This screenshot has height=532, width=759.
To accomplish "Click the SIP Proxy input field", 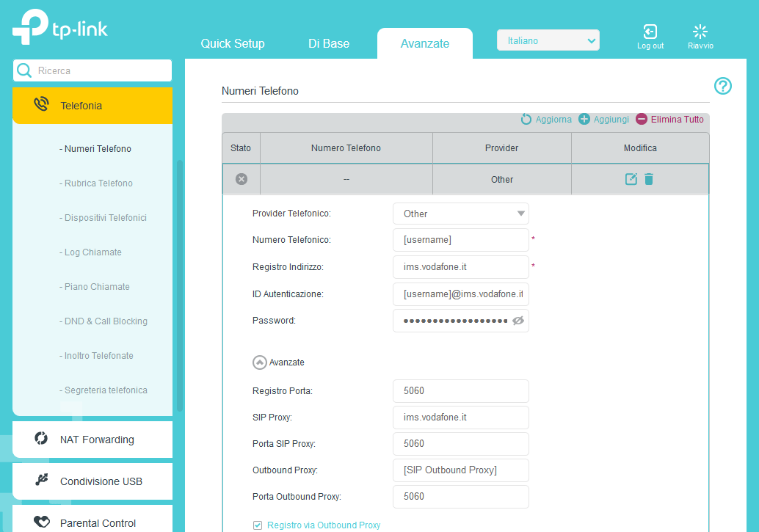I will pos(461,418).
